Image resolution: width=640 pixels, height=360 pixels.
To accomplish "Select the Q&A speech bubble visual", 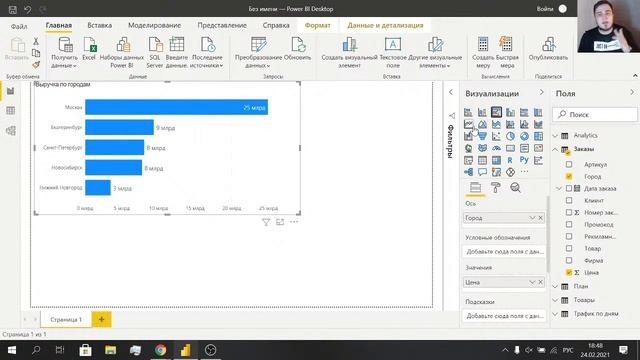I will 482,172.
